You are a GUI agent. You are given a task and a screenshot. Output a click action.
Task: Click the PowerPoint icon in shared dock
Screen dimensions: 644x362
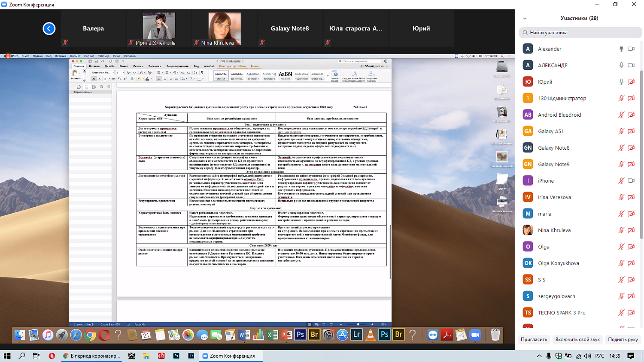click(x=286, y=335)
